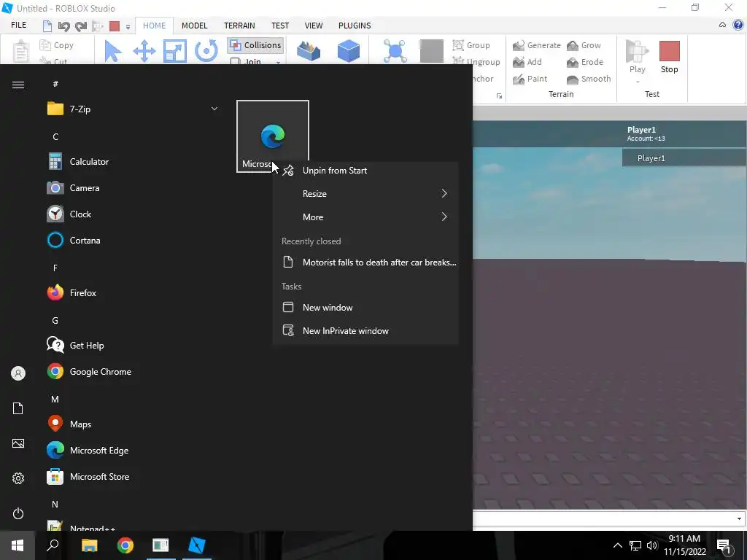Image resolution: width=747 pixels, height=560 pixels.
Task: Click New file icon in quick access toolbar
Action: tap(47, 26)
